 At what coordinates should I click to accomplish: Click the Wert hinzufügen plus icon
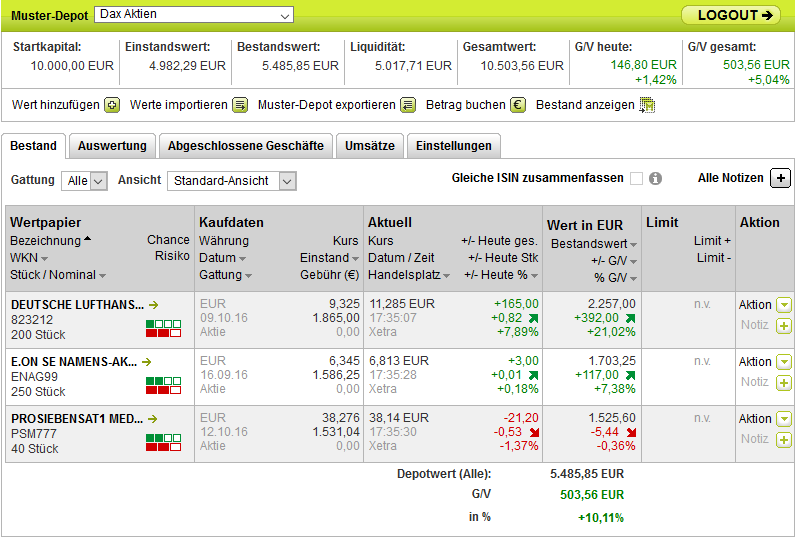point(112,105)
